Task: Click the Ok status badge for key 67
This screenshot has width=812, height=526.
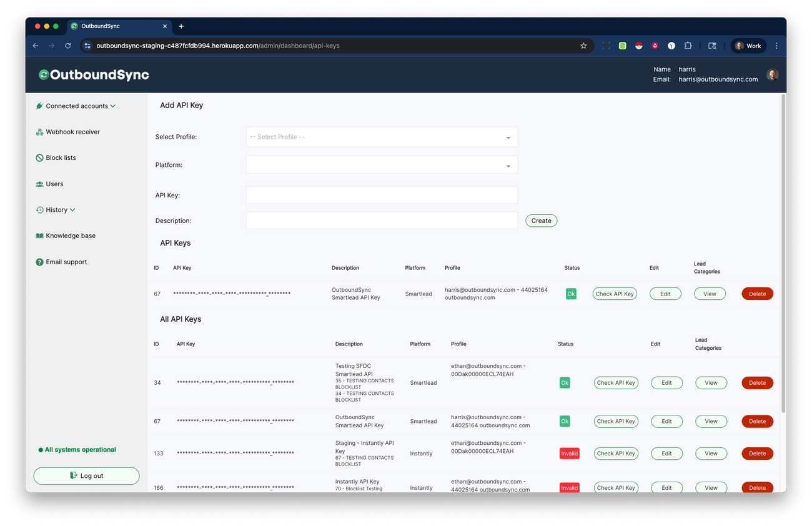Action: click(570, 293)
